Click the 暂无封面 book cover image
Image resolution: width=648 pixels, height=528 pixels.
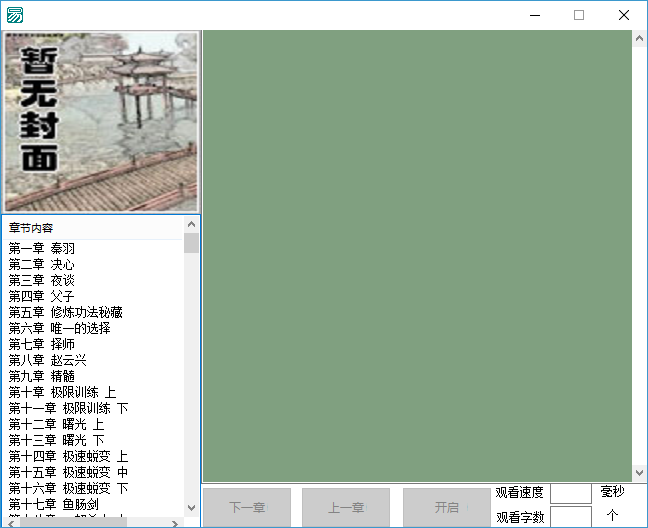coord(101,121)
